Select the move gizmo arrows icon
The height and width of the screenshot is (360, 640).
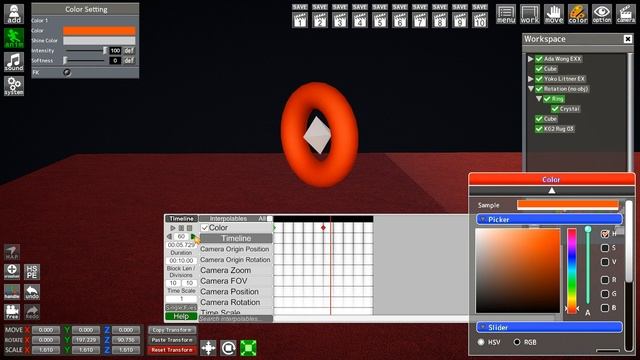coord(208,348)
